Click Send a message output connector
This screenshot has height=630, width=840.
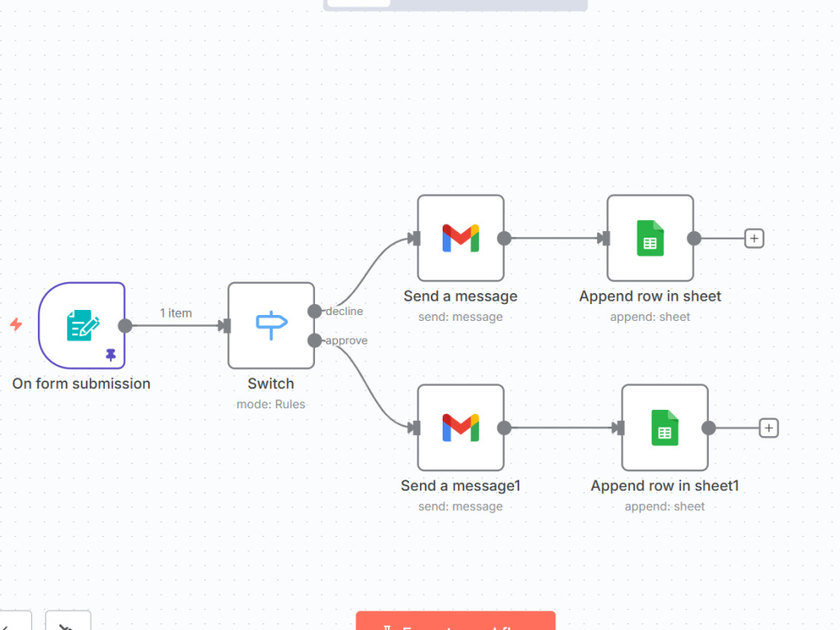click(x=504, y=239)
